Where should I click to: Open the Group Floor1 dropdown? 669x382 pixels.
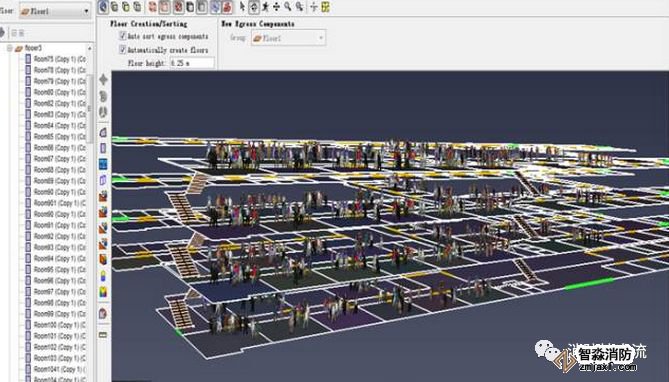coord(288,38)
